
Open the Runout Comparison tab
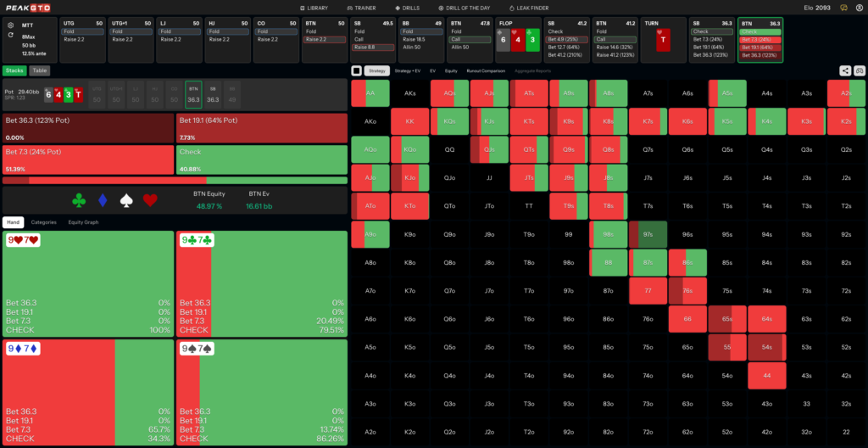point(486,71)
